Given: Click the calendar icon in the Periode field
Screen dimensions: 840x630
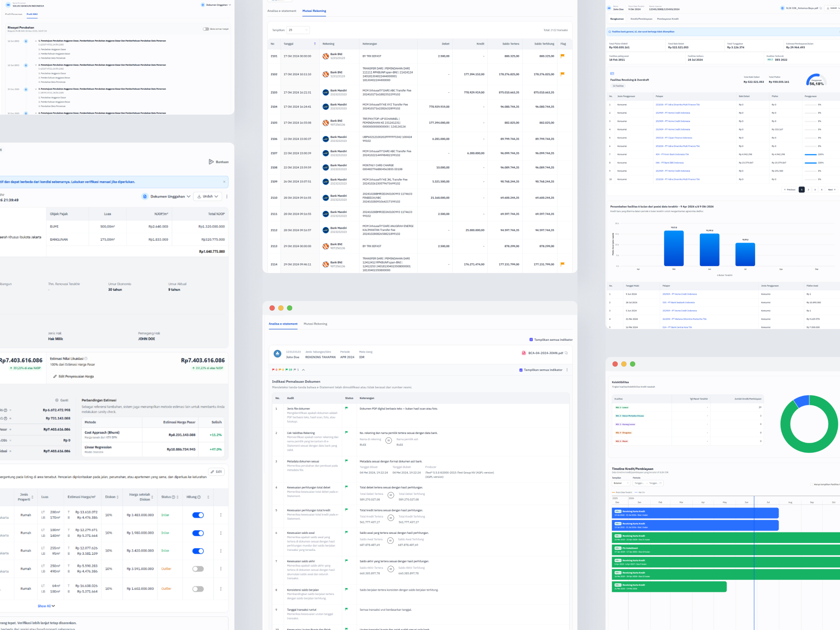Looking at the screenshot, I should pos(661,483).
